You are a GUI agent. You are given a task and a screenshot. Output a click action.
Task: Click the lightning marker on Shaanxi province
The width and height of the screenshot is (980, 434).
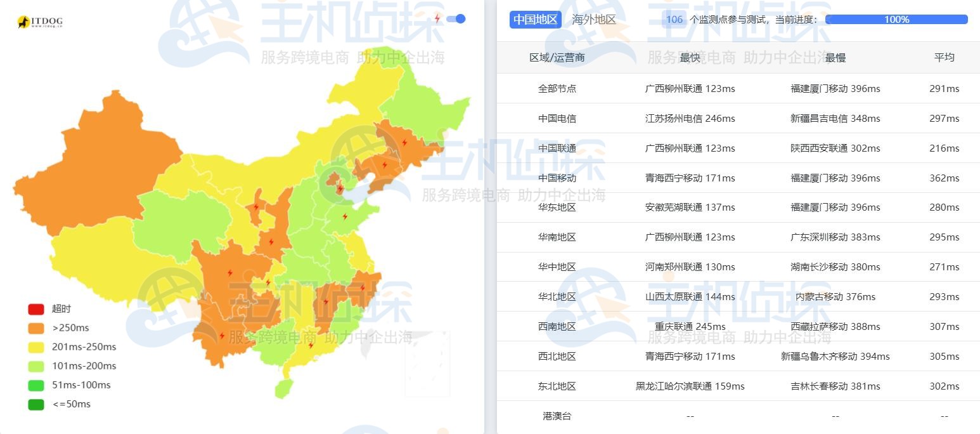272,242
